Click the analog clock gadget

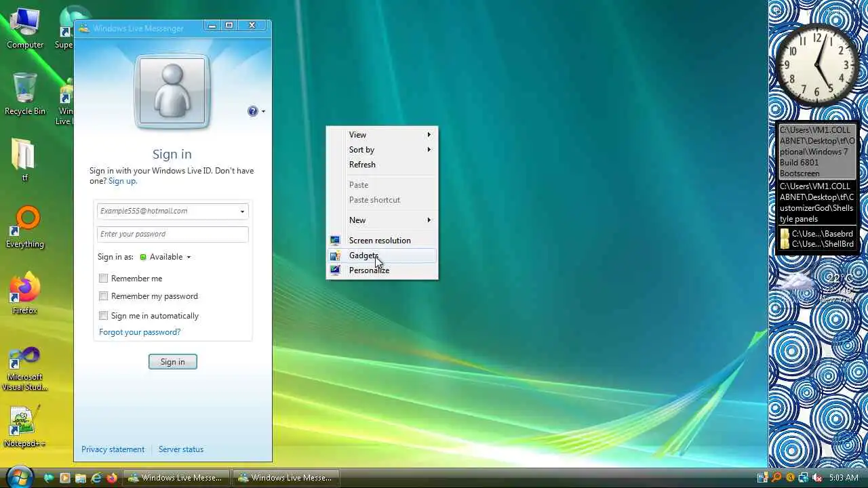[817, 65]
